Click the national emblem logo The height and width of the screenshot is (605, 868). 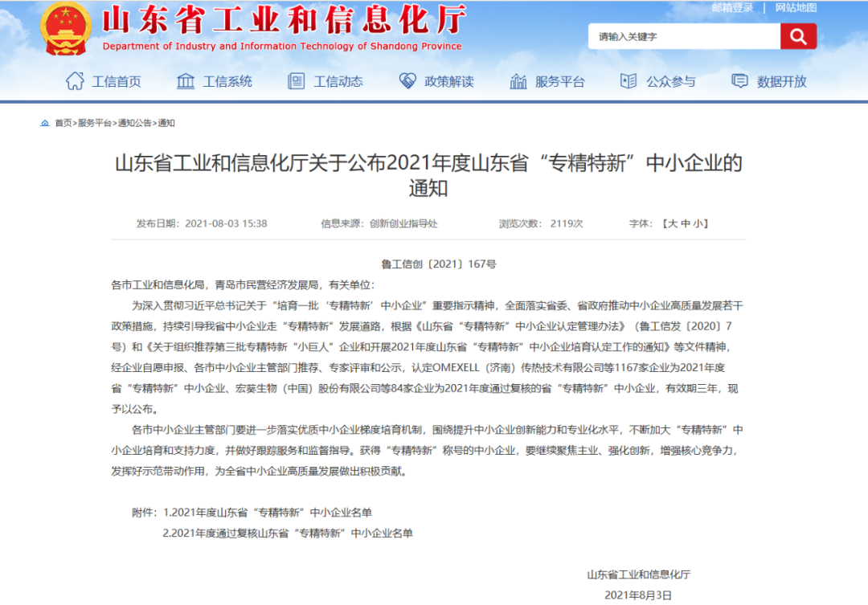(66, 28)
